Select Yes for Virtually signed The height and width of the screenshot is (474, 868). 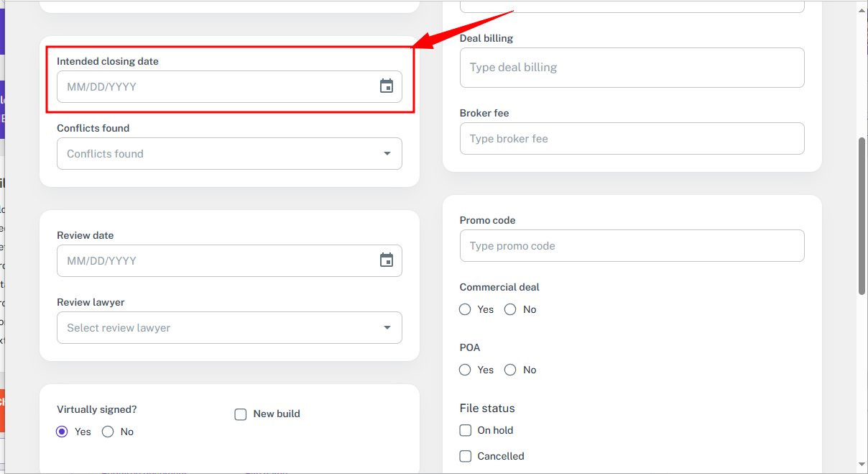[63, 432]
